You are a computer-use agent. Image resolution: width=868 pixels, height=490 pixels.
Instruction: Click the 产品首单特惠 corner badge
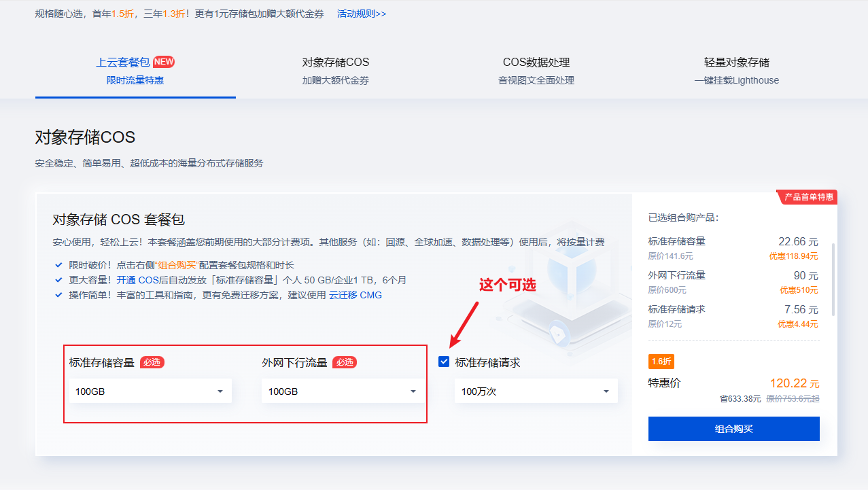[x=808, y=197]
